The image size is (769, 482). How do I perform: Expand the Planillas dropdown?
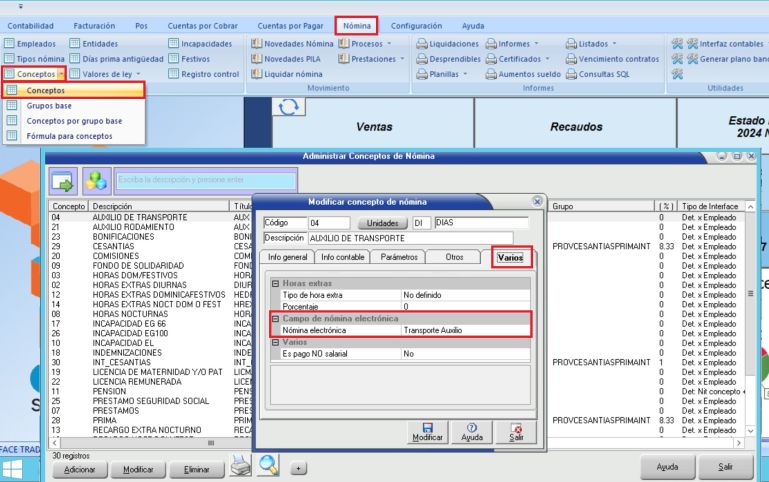[465, 74]
